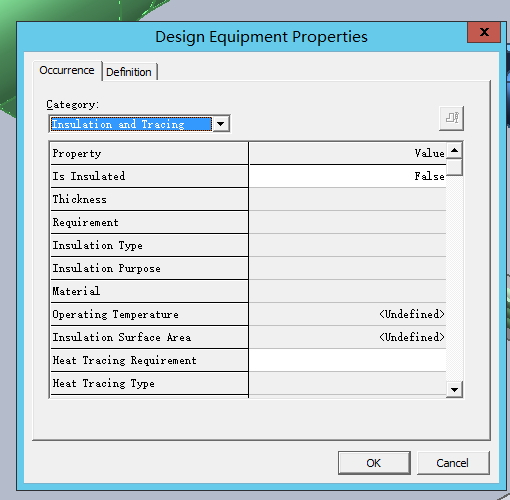Click the Value column header

[348, 153]
